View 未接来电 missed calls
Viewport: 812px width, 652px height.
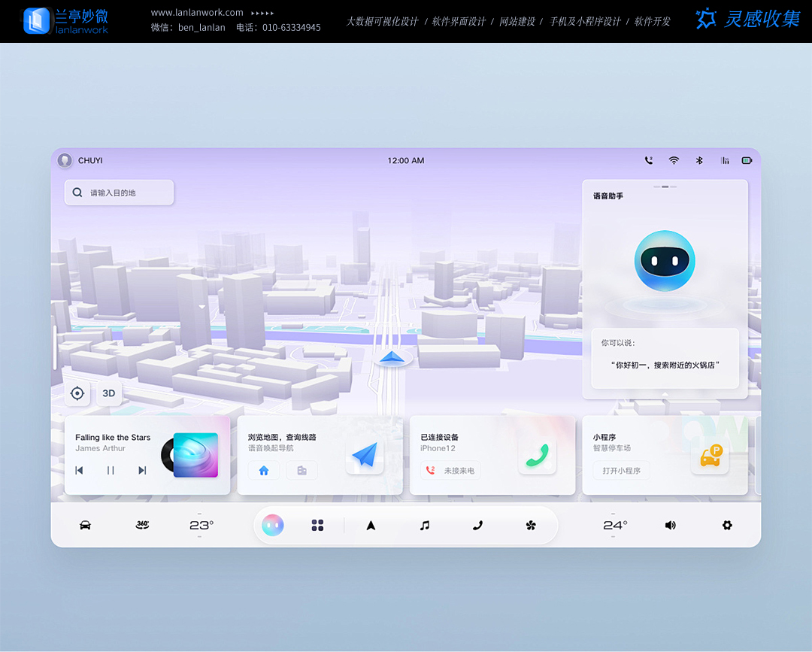tap(450, 471)
